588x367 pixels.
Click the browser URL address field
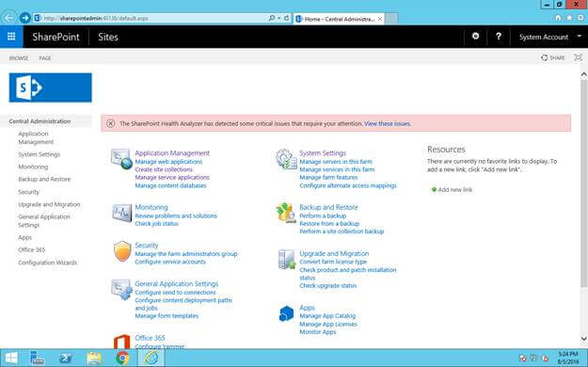pos(150,18)
